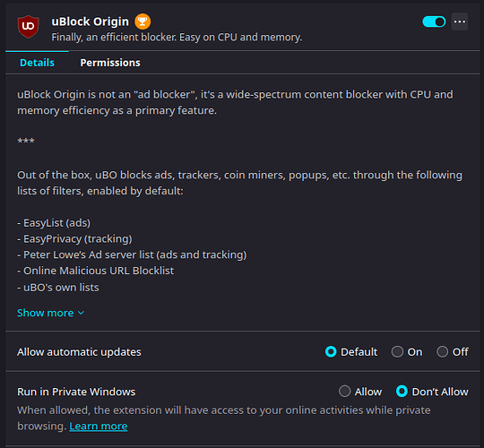Open the three-dots more options menu

[x=459, y=22]
